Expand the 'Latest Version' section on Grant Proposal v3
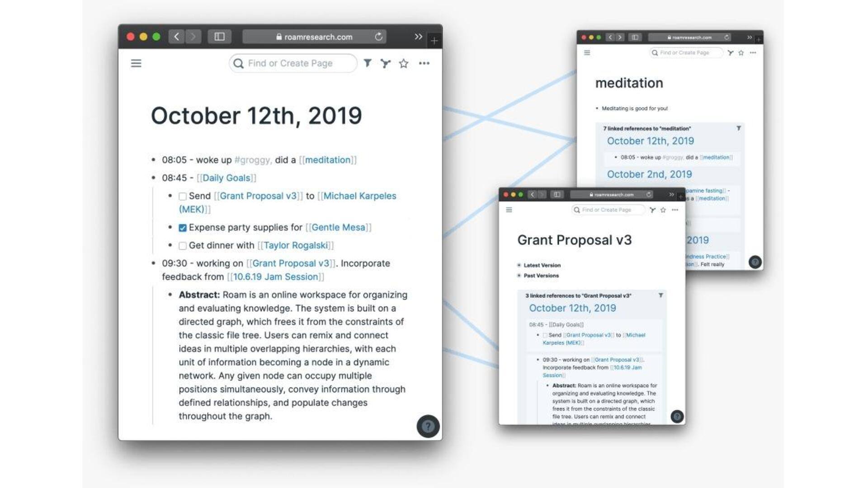868x488 pixels. pyautogui.click(x=518, y=264)
